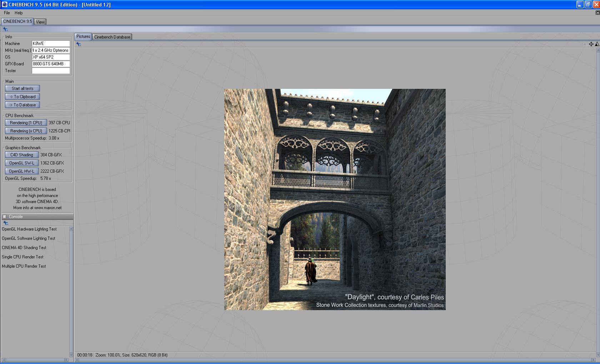Click the pin icon under the Pictures tab
Screen dimensions: 600x364
[79, 44]
